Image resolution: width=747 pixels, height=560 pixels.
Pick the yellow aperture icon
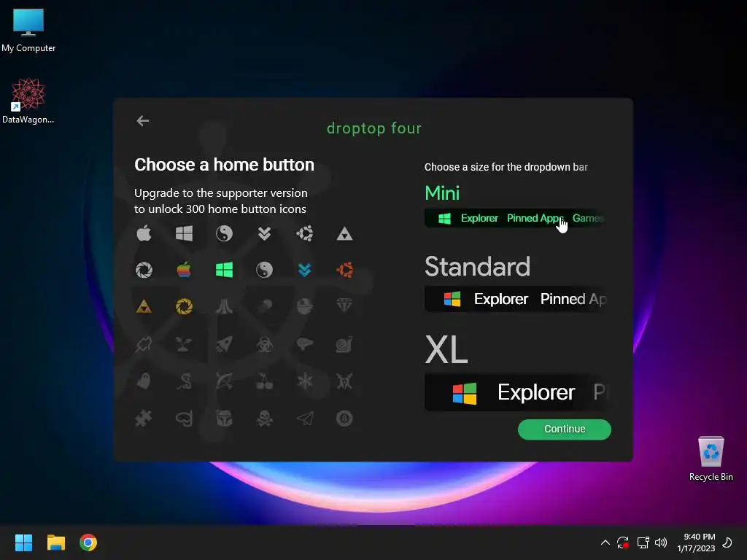point(184,306)
